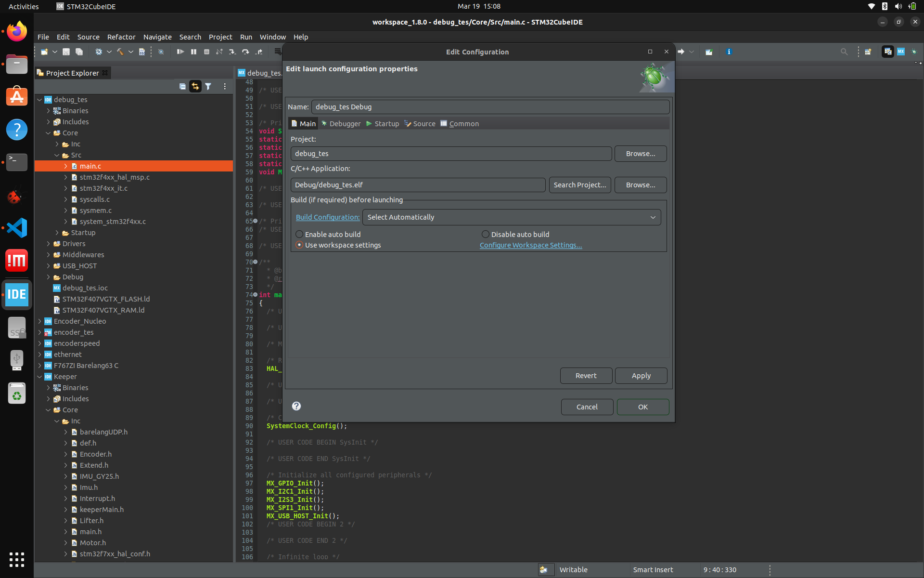
Task: Click the New file toolbar icon
Action: [x=44, y=52]
